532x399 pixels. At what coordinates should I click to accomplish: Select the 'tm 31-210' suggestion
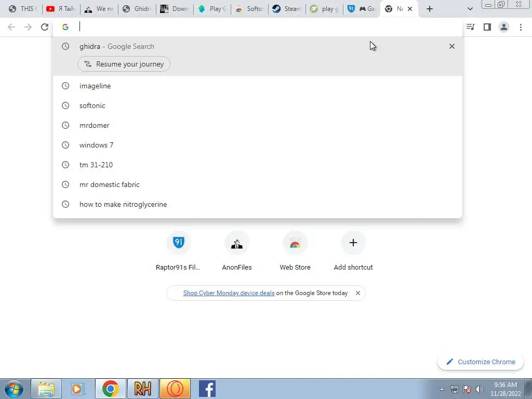(x=258, y=165)
